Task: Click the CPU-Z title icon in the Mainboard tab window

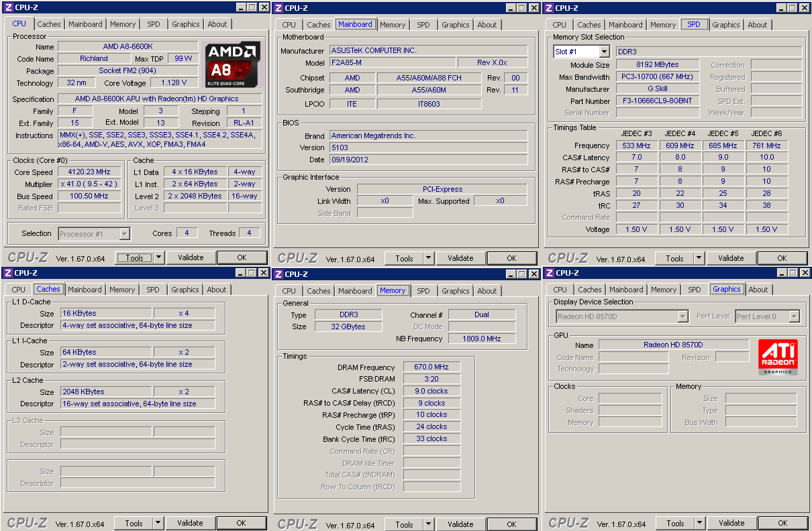Action: click(x=278, y=7)
